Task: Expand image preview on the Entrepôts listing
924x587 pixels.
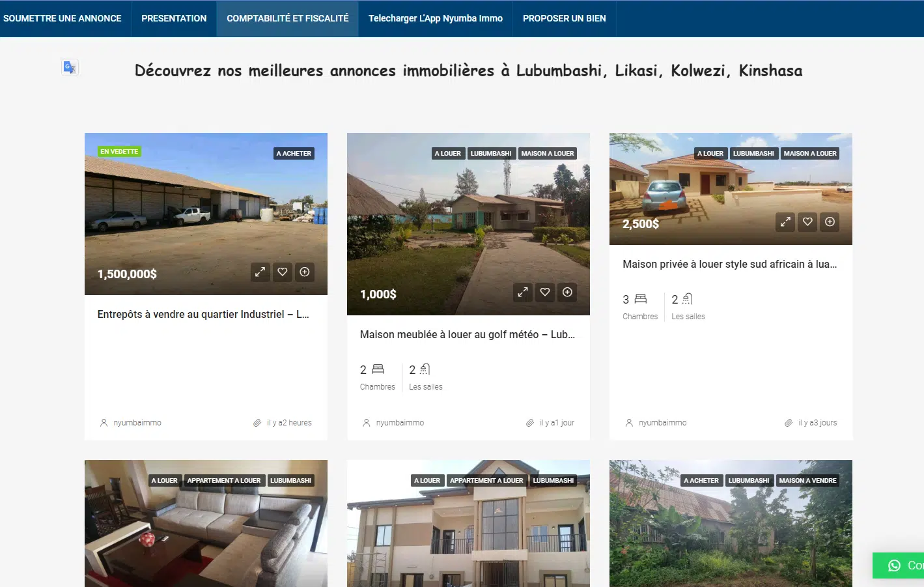Action: coord(260,272)
